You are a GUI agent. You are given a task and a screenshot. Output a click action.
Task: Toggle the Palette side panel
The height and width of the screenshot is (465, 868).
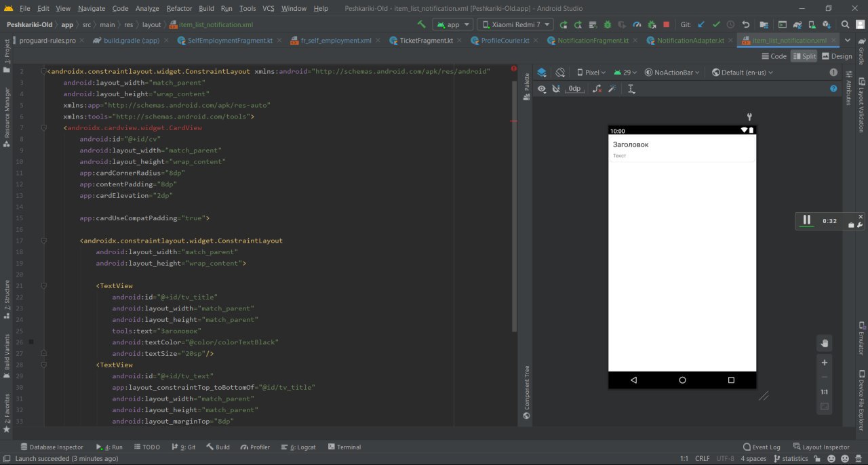click(526, 87)
